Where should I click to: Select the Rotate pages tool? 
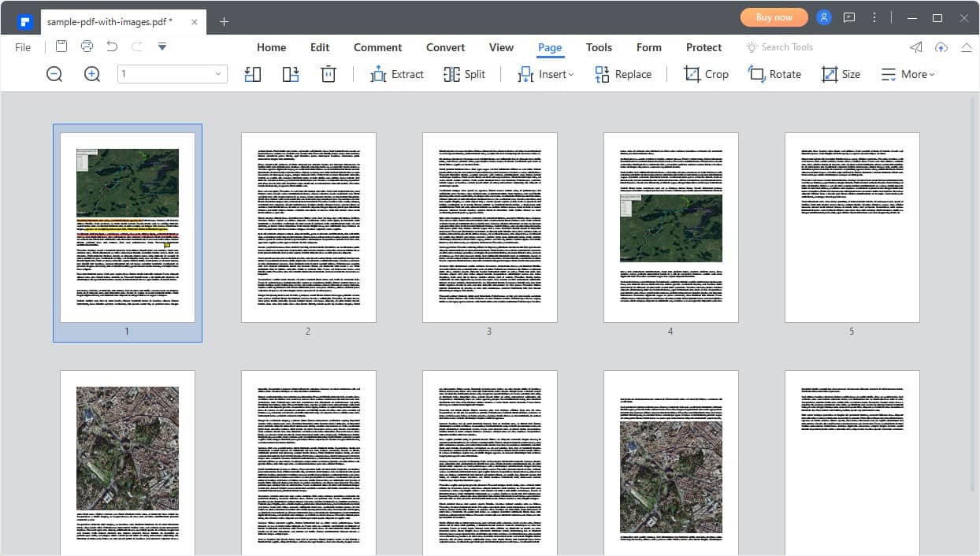775,73
